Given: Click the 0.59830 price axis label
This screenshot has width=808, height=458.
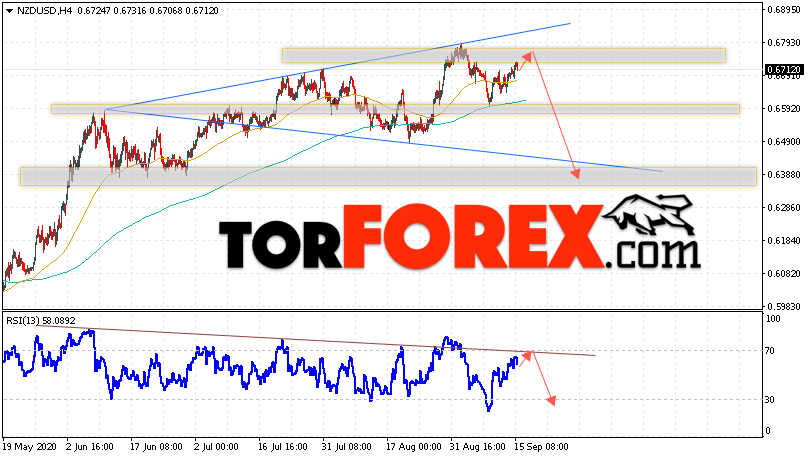Looking at the screenshot, I should point(783,307).
